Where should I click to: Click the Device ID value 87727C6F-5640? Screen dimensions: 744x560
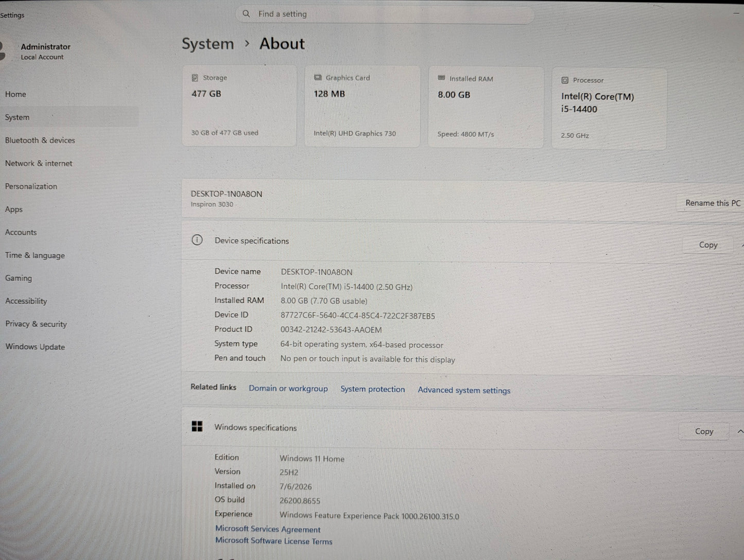click(x=358, y=316)
